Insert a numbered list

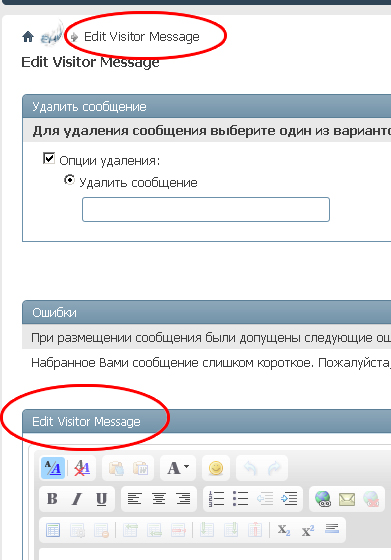pyautogui.click(x=216, y=499)
